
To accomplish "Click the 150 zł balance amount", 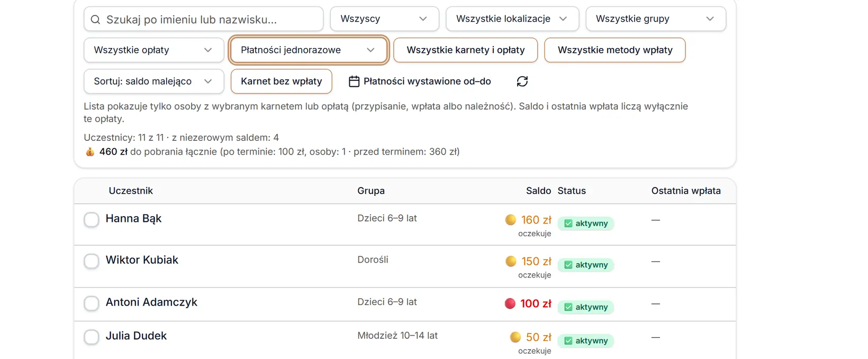I will [x=536, y=261].
